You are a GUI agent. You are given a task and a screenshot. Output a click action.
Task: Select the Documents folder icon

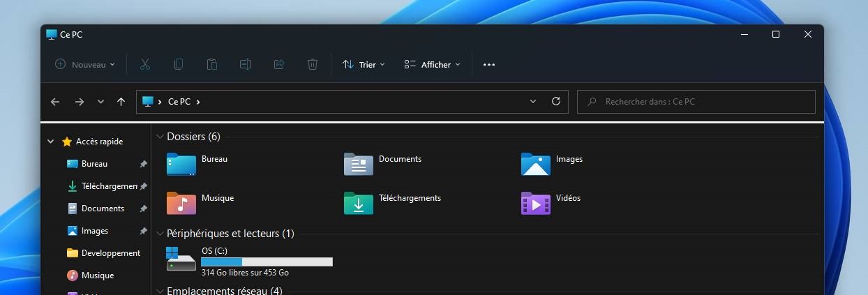click(359, 164)
